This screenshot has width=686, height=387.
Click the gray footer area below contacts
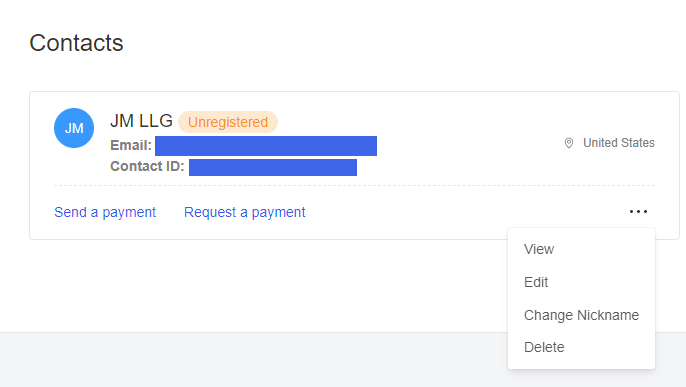pyautogui.click(x=254, y=359)
